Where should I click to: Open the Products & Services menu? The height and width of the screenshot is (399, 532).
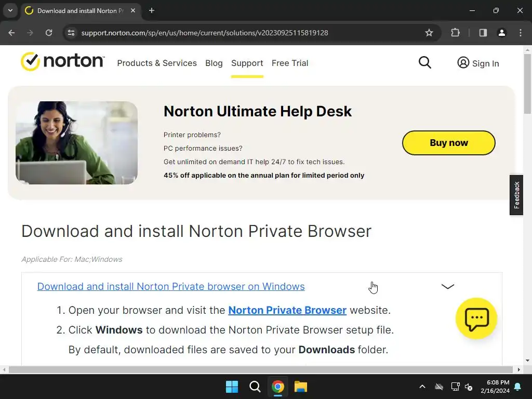click(157, 63)
